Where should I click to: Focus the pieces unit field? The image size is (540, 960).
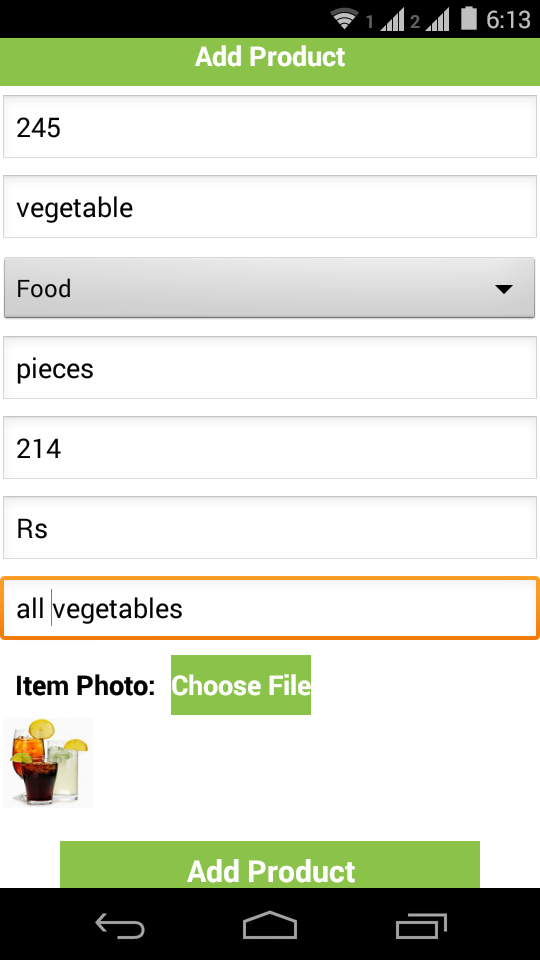click(270, 368)
